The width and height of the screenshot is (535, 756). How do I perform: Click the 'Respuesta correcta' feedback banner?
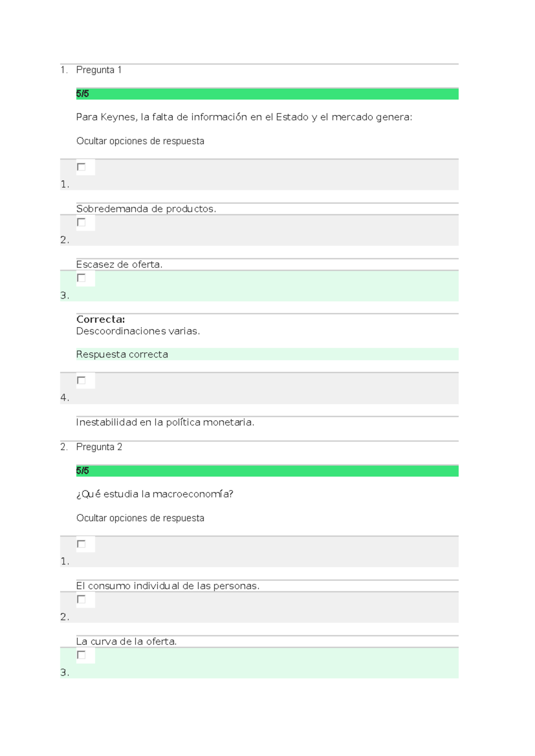122,354
